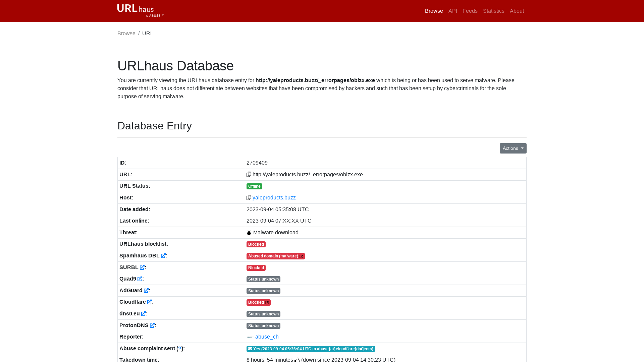This screenshot has height=362, width=644.
Task: Open the About navigation item
Action: point(517,11)
